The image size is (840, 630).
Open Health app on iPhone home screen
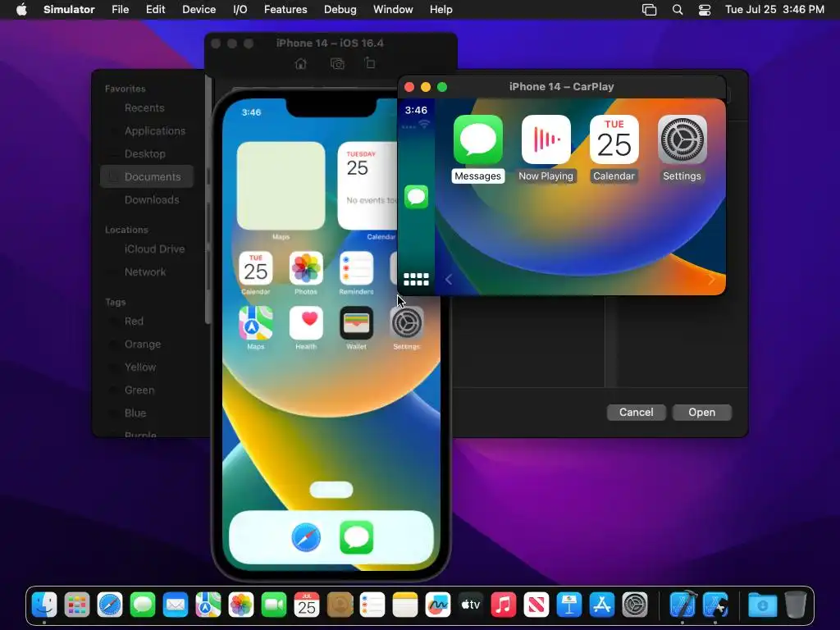(x=306, y=323)
